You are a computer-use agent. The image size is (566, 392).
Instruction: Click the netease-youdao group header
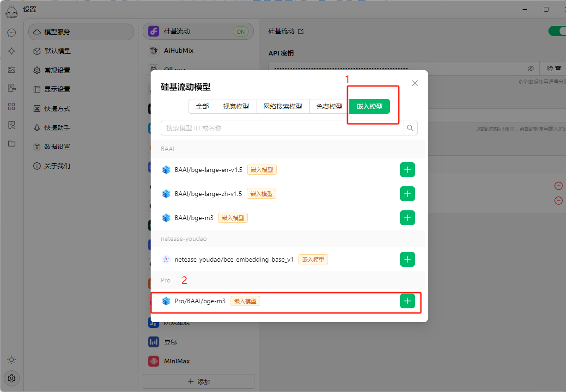click(x=288, y=239)
